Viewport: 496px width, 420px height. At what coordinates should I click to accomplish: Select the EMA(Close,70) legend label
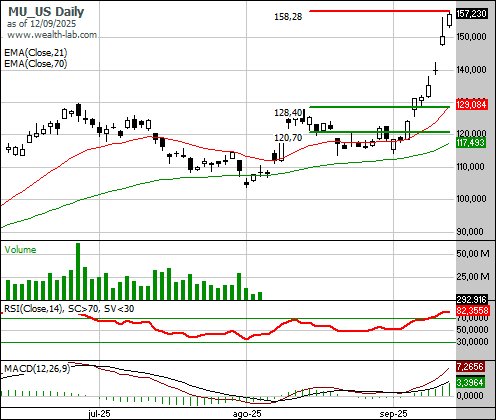click(x=36, y=64)
